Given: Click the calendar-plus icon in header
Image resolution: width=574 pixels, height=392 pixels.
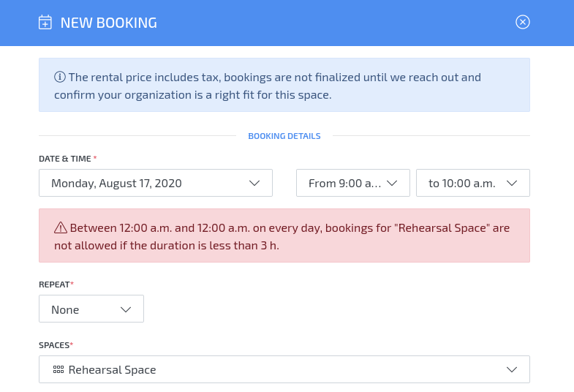Looking at the screenshot, I should point(45,23).
